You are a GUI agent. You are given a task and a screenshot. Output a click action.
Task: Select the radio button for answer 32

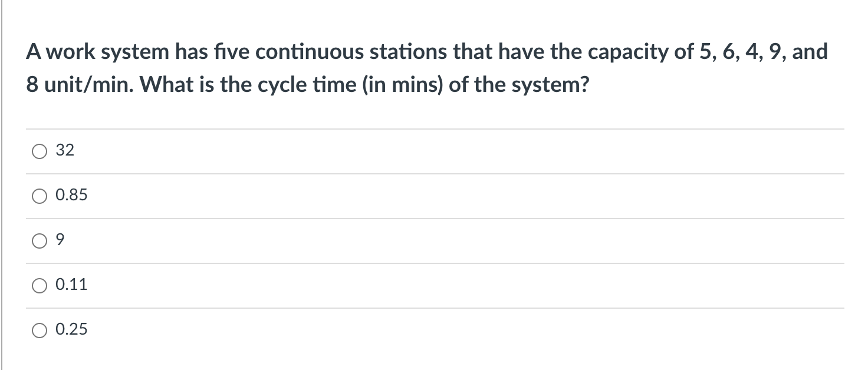(39, 151)
